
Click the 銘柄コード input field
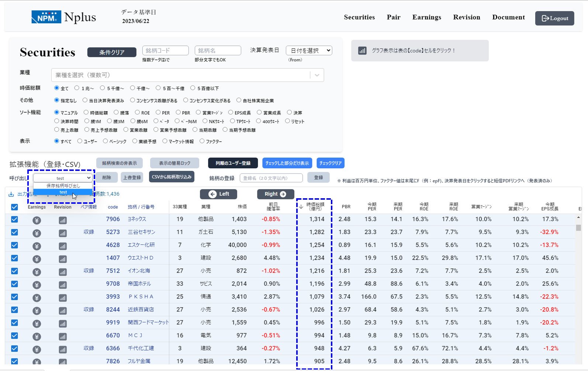pos(165,51)
